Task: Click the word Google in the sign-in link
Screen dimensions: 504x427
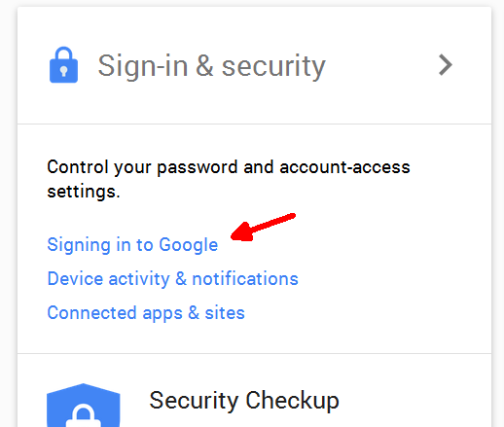Action: [x=189, y=245]
